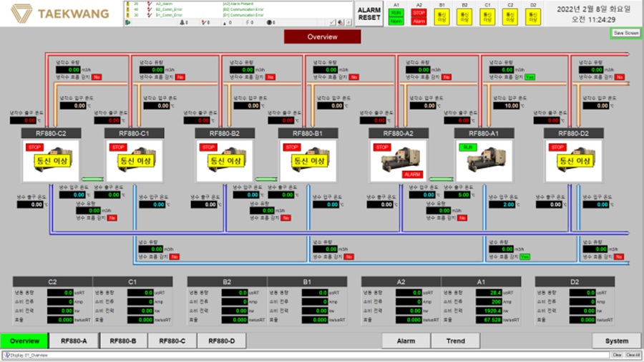Open the System screen

coord(617,341)
